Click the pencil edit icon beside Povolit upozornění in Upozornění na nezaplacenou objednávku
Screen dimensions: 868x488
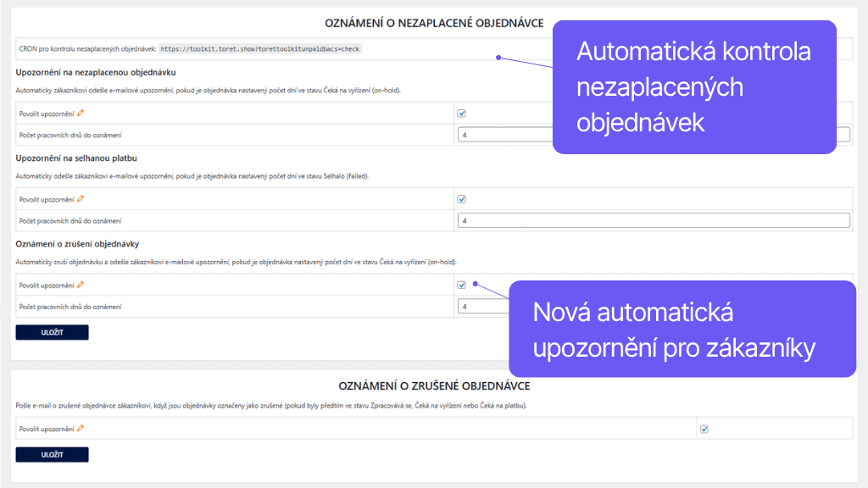point(81,113)
